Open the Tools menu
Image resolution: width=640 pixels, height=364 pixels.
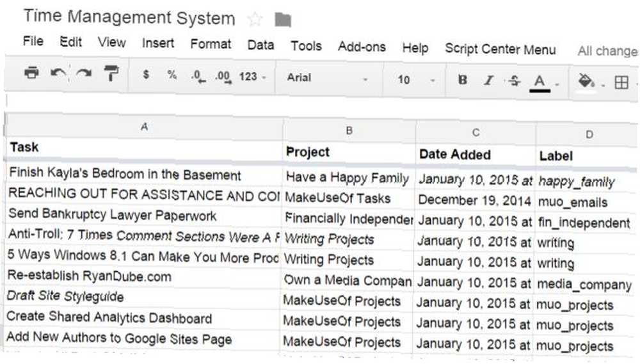tap(306, 45)
